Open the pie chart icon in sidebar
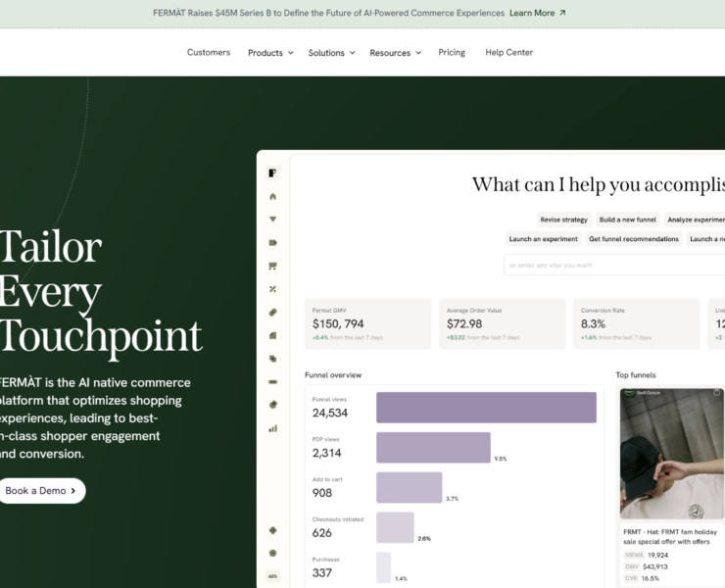 272,405
